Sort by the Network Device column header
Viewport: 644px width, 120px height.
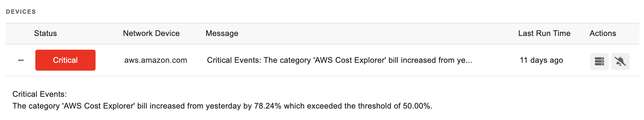[151, 33]
